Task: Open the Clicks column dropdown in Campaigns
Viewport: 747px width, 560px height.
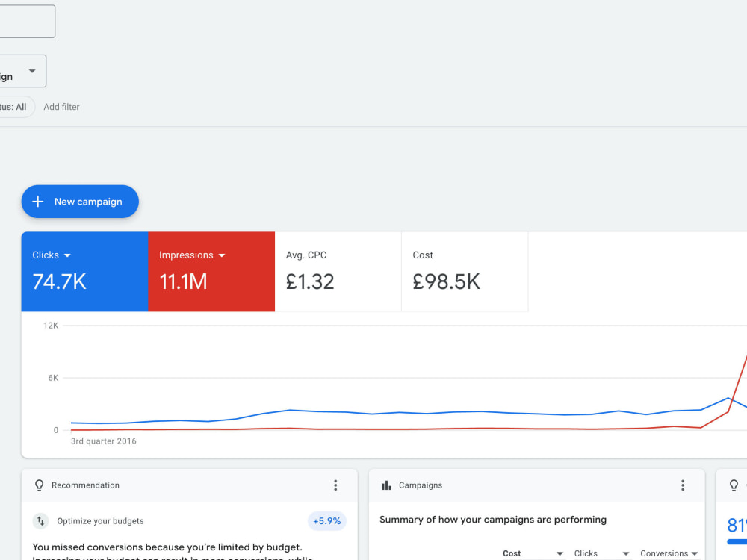Action: coord(626,553)
